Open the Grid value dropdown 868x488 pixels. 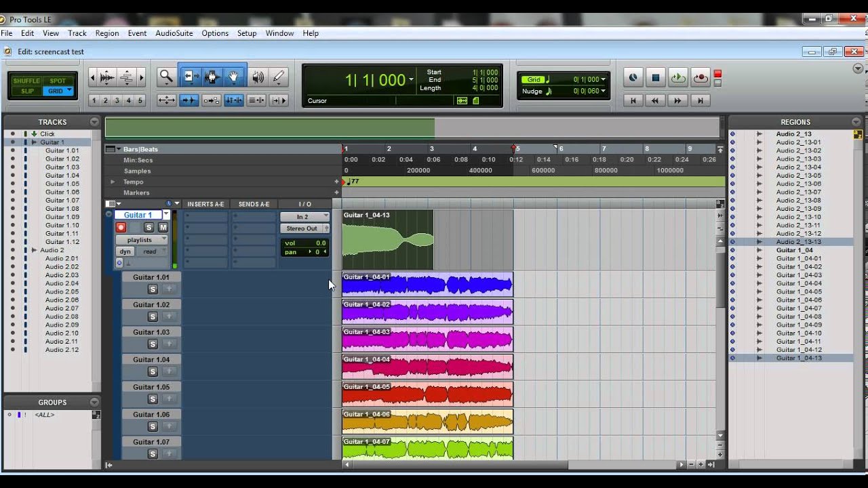coord(603,79)
